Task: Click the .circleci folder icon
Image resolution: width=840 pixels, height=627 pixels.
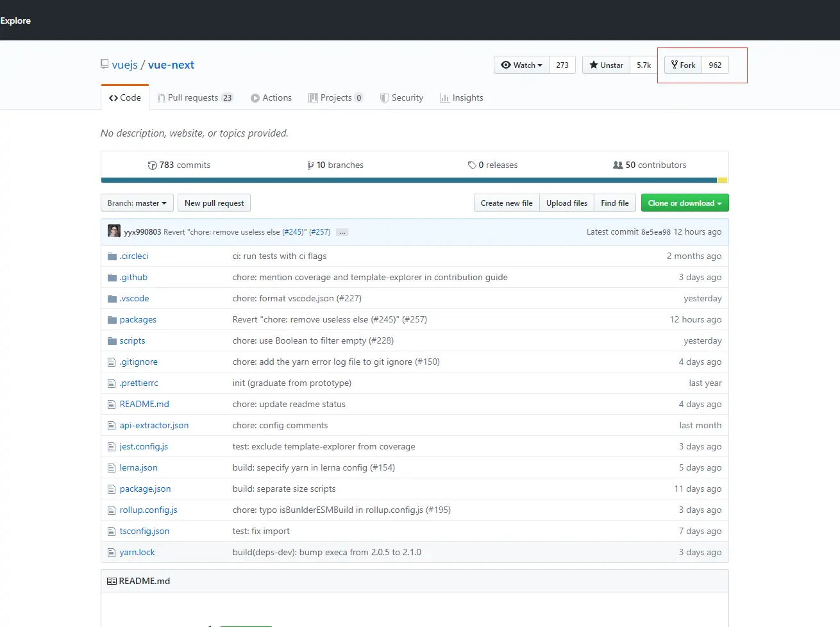Action: pyautogui.click(x=112, y=256)
